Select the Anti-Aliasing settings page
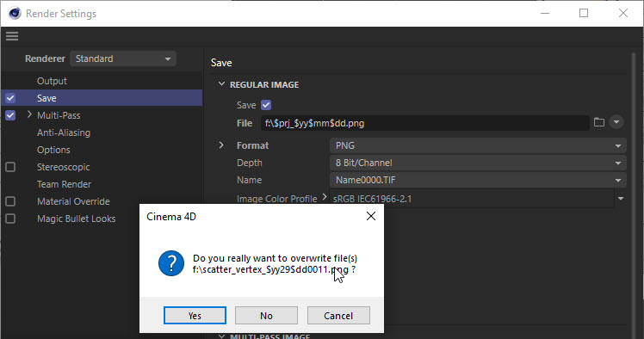The height and width of the screenshot is (339, 644). click(x=64, y=133)
